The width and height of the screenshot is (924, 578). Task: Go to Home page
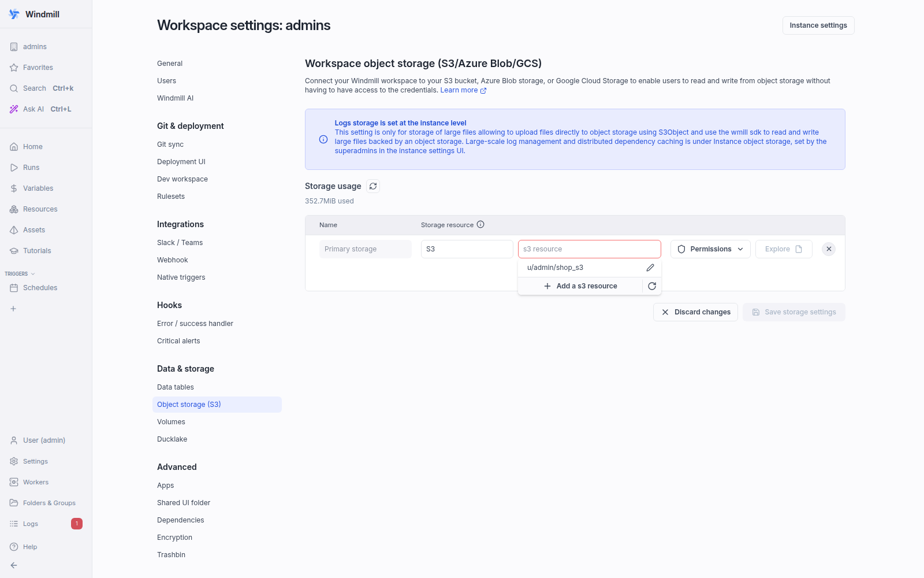(46, 147)
